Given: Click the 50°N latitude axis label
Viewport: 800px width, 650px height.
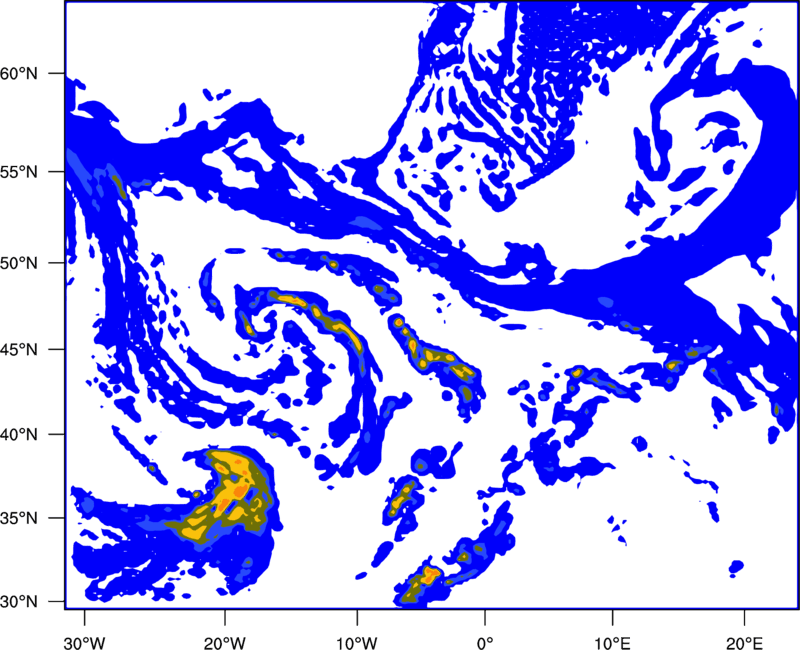Looking at the screenshot, I should click(x=19, y=263).
